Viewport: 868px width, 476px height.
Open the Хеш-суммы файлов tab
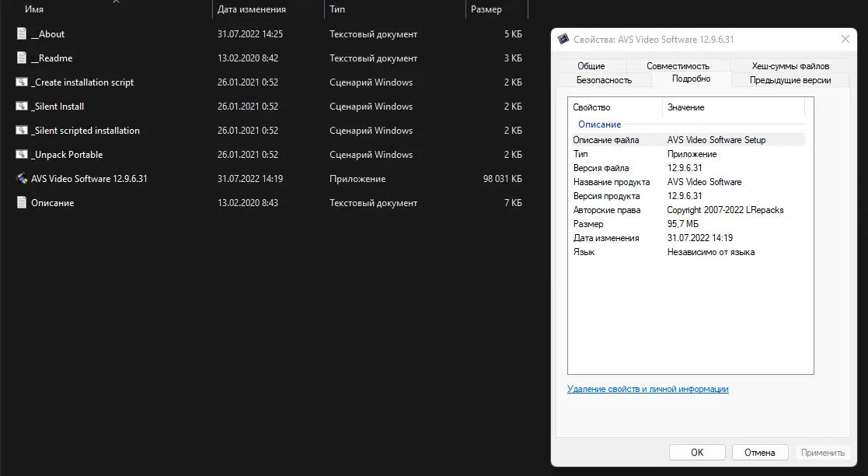point(790,66)
